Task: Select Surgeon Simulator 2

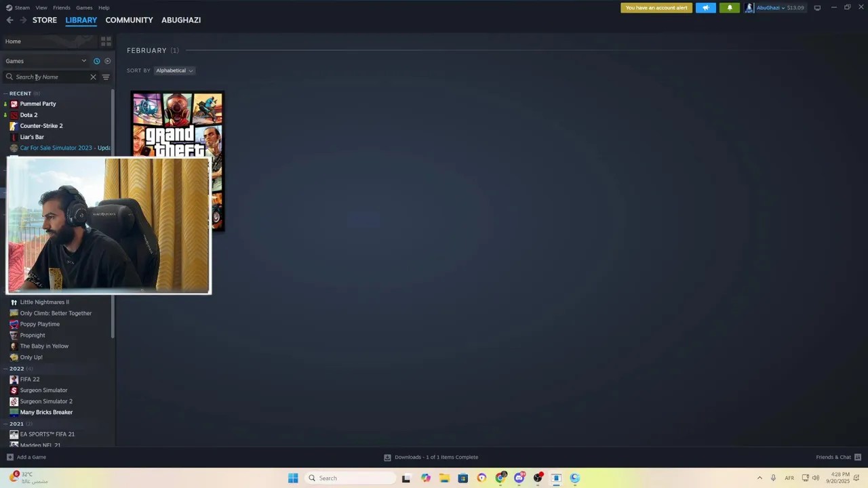Action: click(x=46, y=401)
